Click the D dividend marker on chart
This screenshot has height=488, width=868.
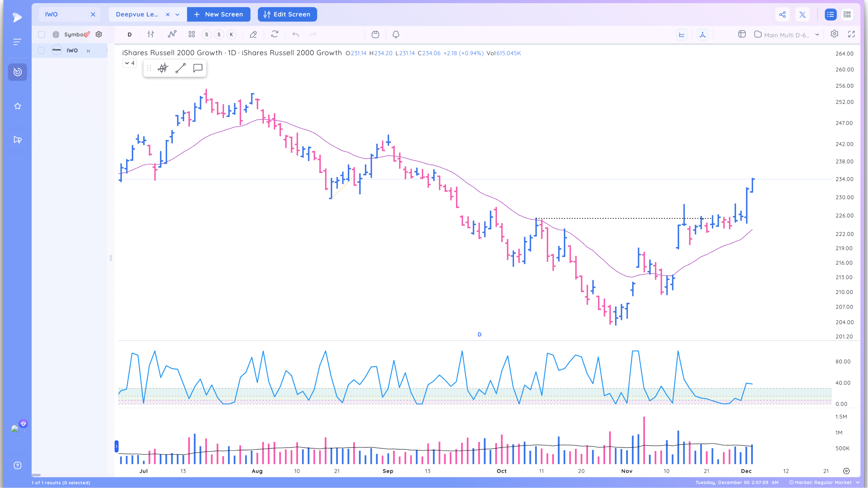pyautogui.click(x=479, y=335)
